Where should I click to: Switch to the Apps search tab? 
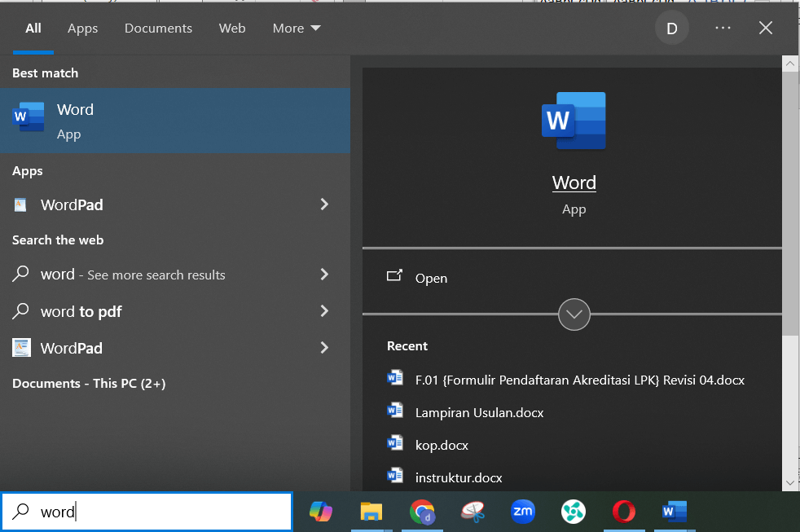click(x=82, y=28)
